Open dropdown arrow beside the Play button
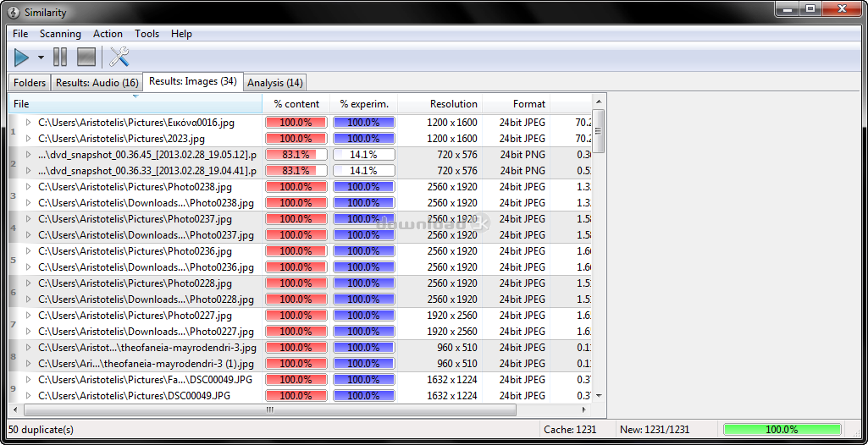This screenshot has height=445, width=868. [x=41, y=58]
